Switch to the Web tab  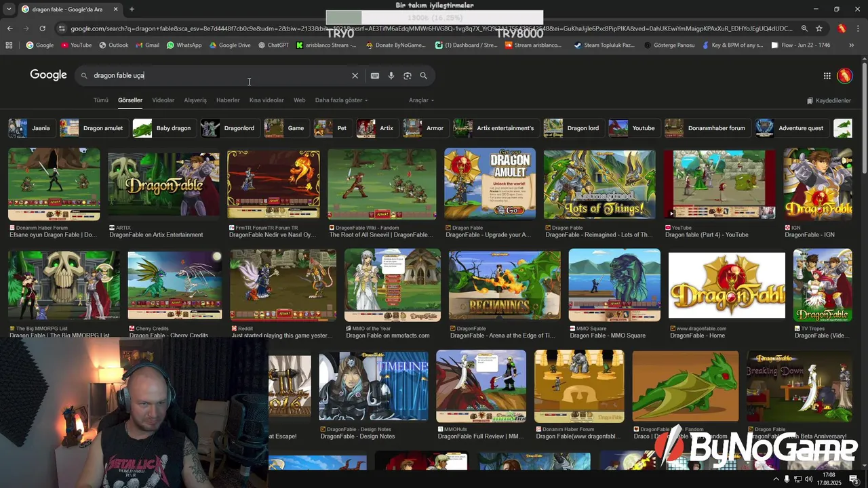[x=300, y=100]
